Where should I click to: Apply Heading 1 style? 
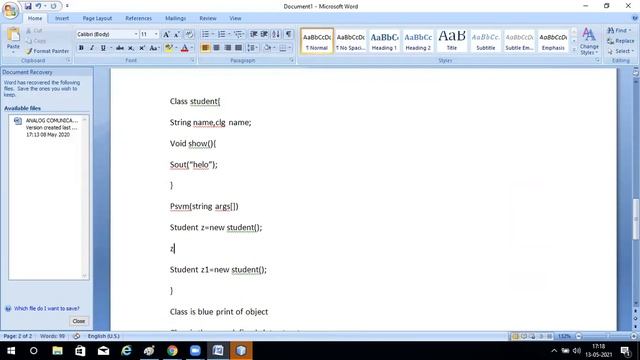tap(384, 41)
